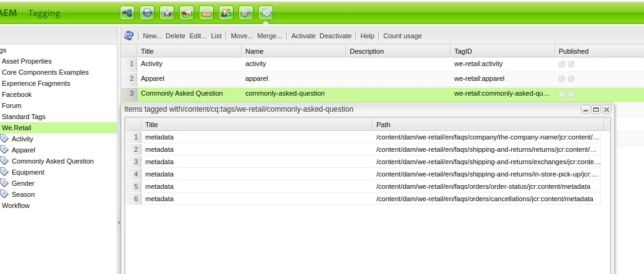Click the tag icon beside Gender in tree

pos(4,183)
